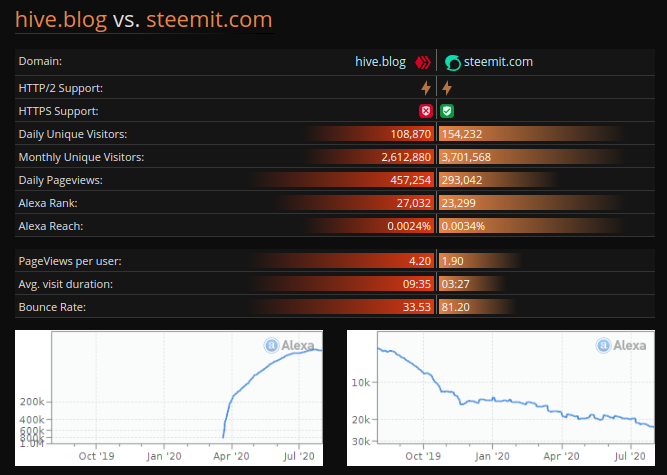This screenshot has height=475, width=667.
Task: Open the hive.blog link in the heading
Action: pos(61,20)
